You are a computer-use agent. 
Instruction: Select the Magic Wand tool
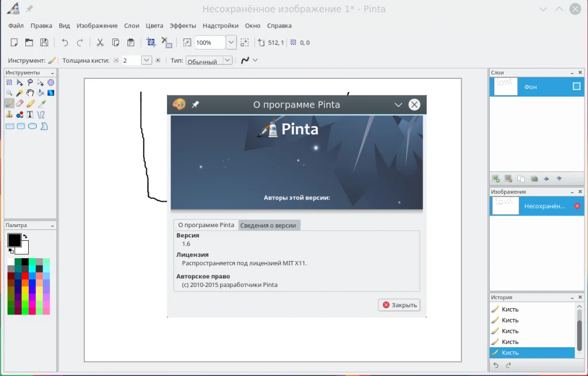coord(20,93)
